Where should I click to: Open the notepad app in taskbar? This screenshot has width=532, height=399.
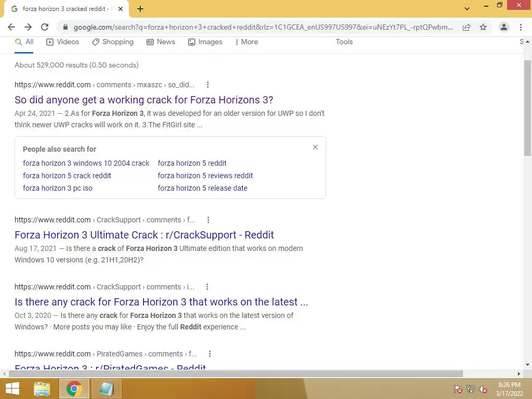tap(106, 389)
